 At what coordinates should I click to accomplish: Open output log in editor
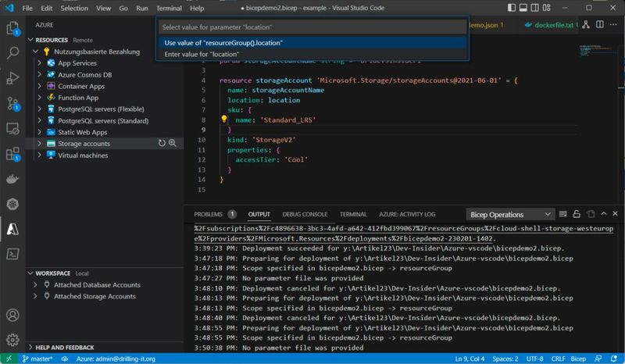pos(591,214)
